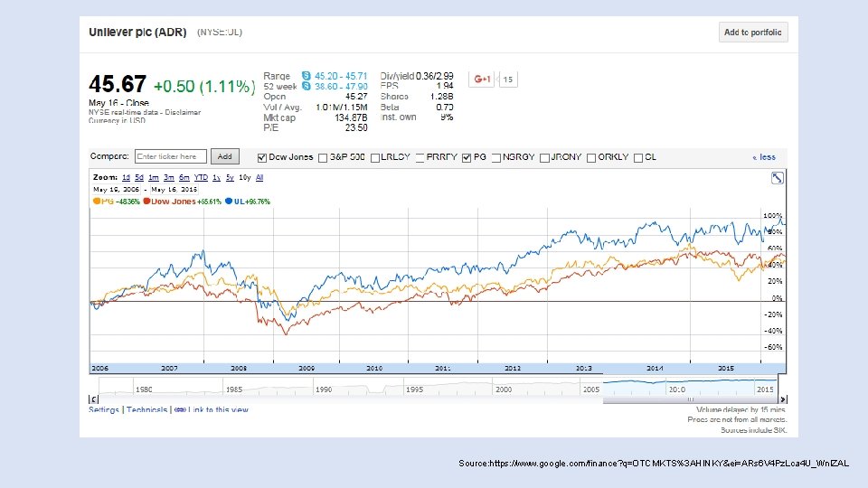This screenshot has height=488, width=868.
Task: Click the timeline range slider handle
Action: click(690, 399)
